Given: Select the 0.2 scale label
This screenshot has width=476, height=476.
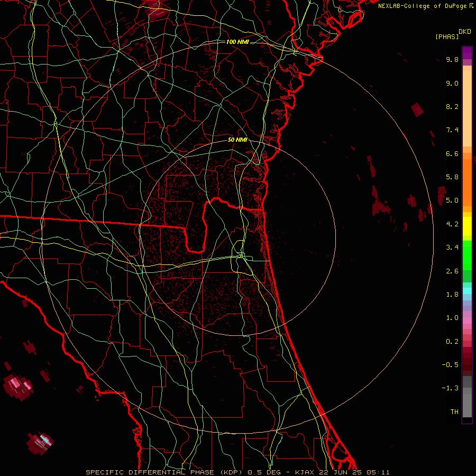Looking at the screenshot, I should [452, 342].
